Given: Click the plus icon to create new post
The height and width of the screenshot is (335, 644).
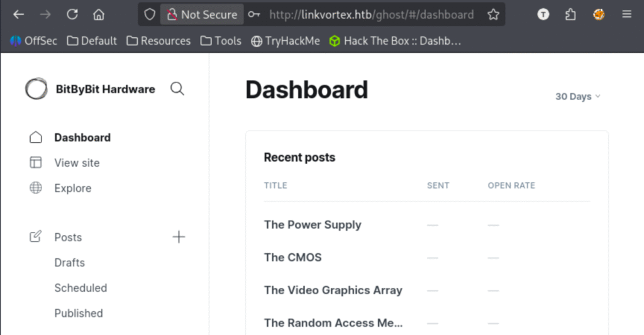Looking at the screenshot, I should 179,237.
